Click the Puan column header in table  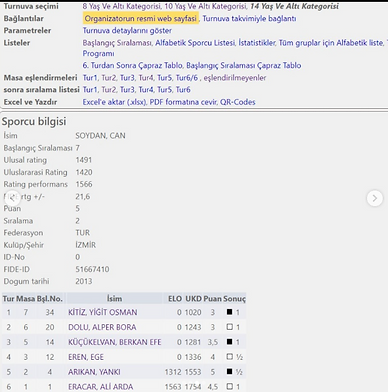[x=212, y=299]
